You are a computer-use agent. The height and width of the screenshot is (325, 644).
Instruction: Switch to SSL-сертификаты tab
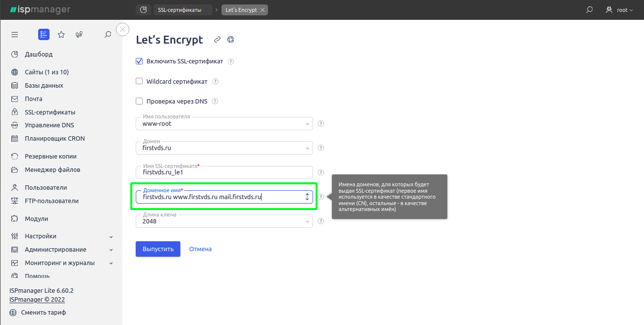tap(182, 10)
